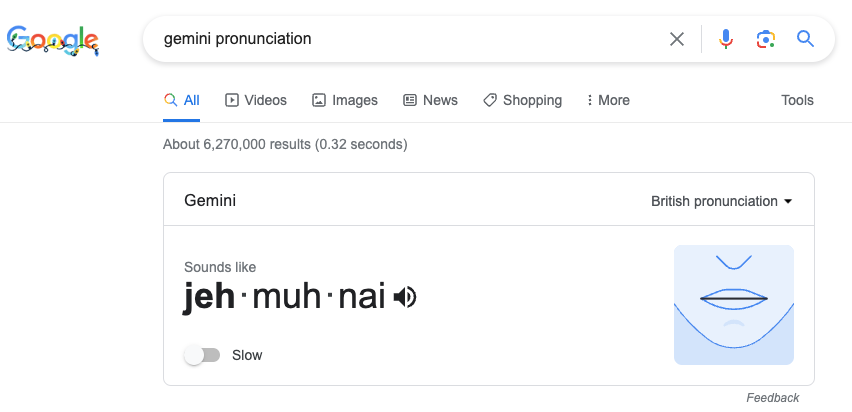Toggle the Slow pronunciation switch

[202, 355]
